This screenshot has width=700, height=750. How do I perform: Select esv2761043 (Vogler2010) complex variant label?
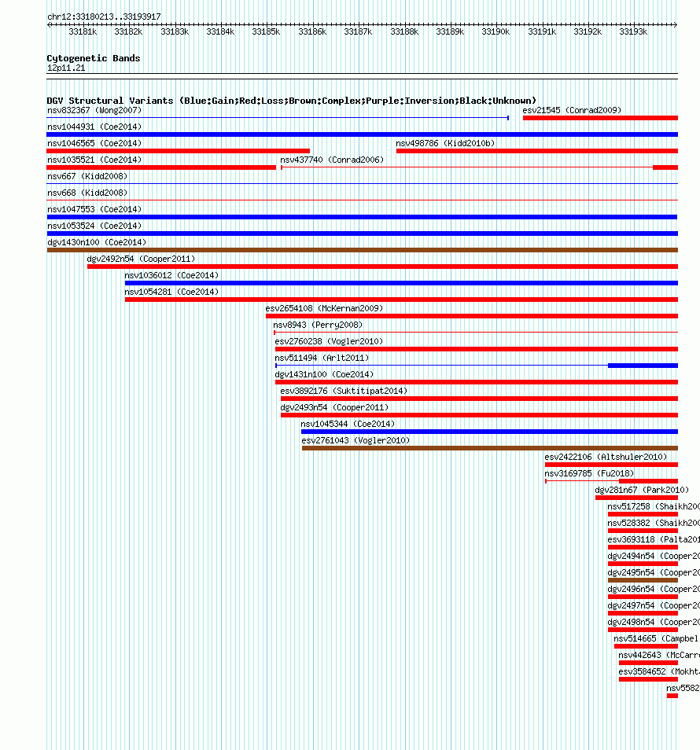[356, 440]
